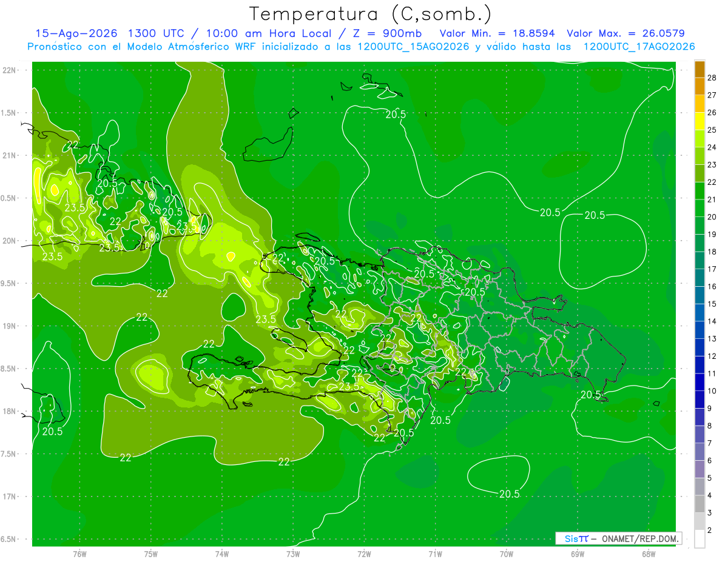
Task: Click the 22N latitude axis label
Action: point(8,70)
